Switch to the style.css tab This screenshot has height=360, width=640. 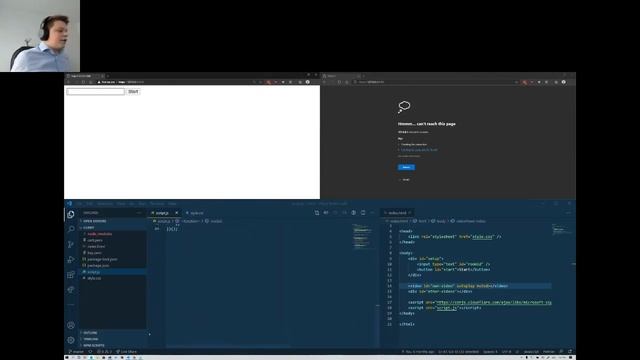click(x=197, y=213)
